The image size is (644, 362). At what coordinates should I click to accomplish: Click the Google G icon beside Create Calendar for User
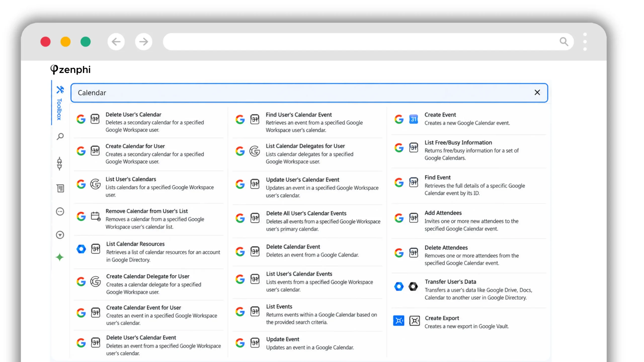(x=81, y=151)
